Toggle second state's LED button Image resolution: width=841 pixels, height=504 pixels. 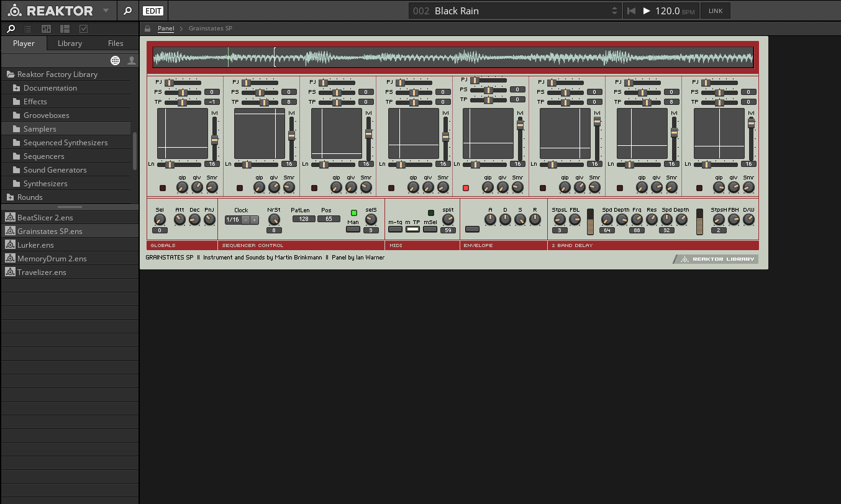[x=240, y=188]
